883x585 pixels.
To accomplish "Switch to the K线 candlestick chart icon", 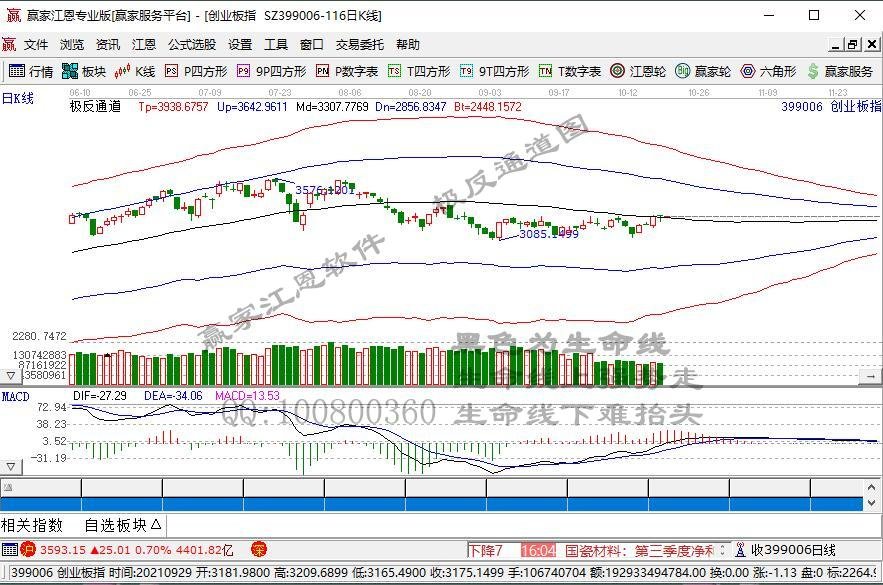I will (x=135, y=72).
